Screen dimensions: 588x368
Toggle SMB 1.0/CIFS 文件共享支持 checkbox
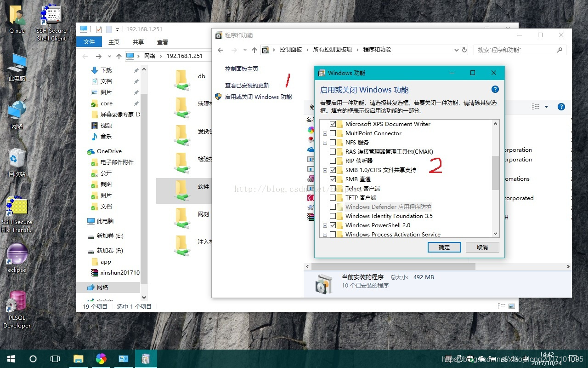(333, 170)
